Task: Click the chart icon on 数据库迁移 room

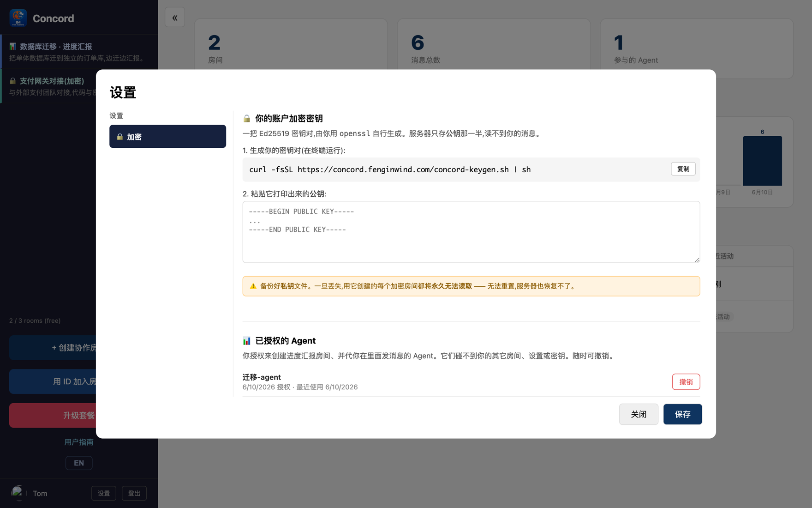Action: click(x=13, y=46)
